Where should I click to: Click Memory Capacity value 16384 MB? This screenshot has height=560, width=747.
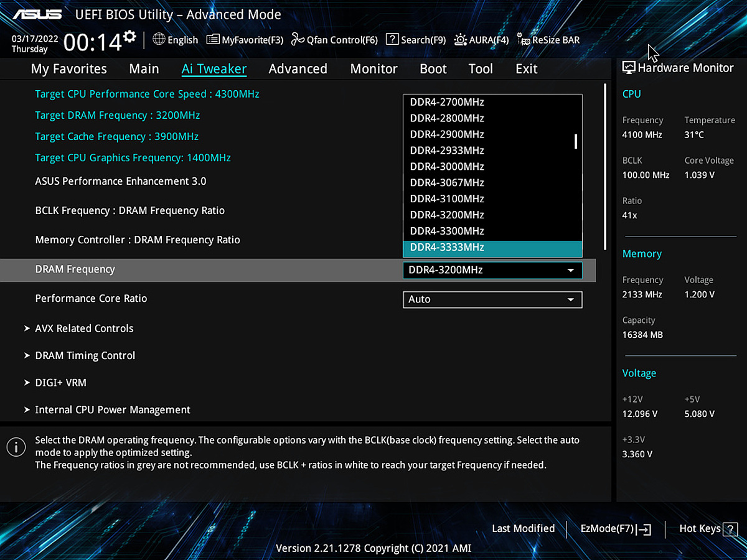coord(642,335)
